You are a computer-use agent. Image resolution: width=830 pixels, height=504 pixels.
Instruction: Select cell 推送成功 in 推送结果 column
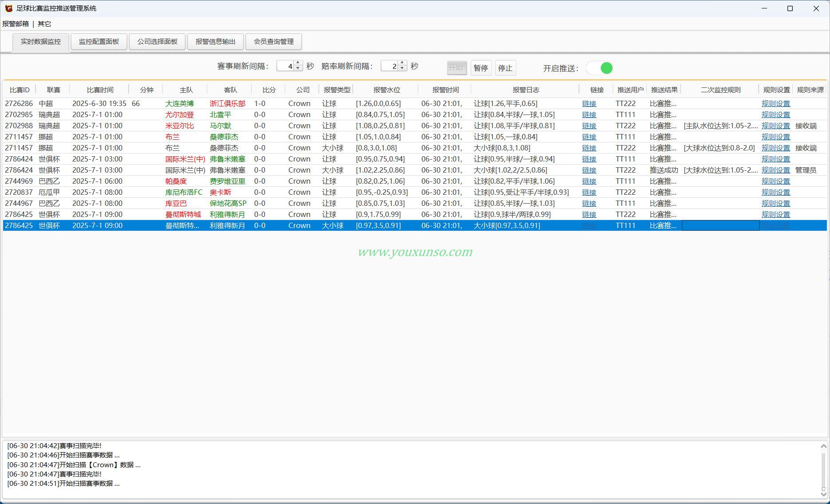pos(664,170)
